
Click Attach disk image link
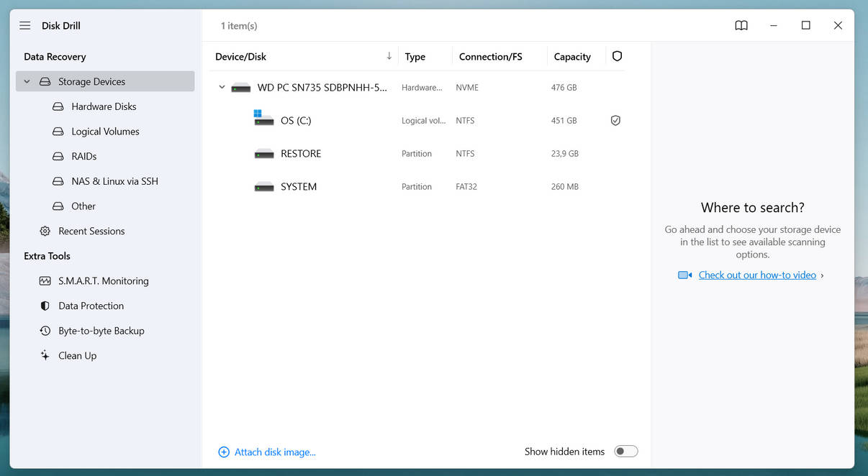[x=275, y=452]
